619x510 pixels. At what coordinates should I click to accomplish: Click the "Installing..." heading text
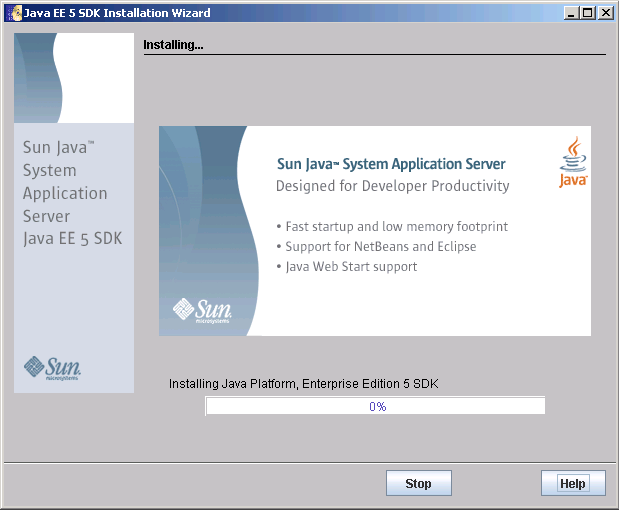173,45
